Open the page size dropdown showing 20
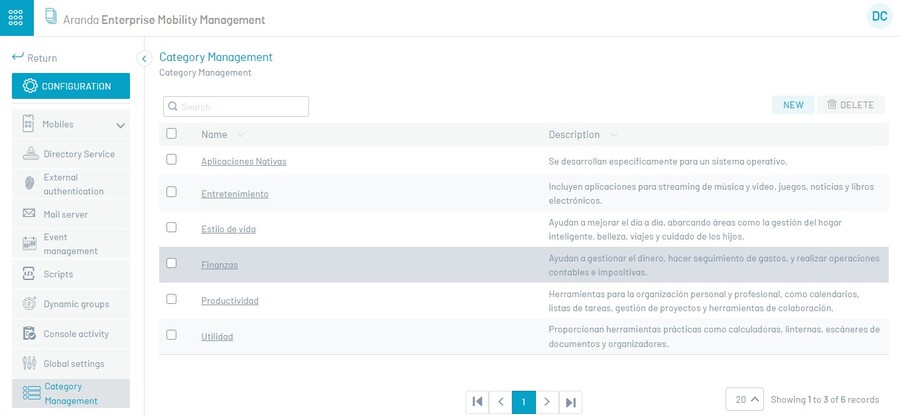Screen dimensions: 900x416 (745, 399)
